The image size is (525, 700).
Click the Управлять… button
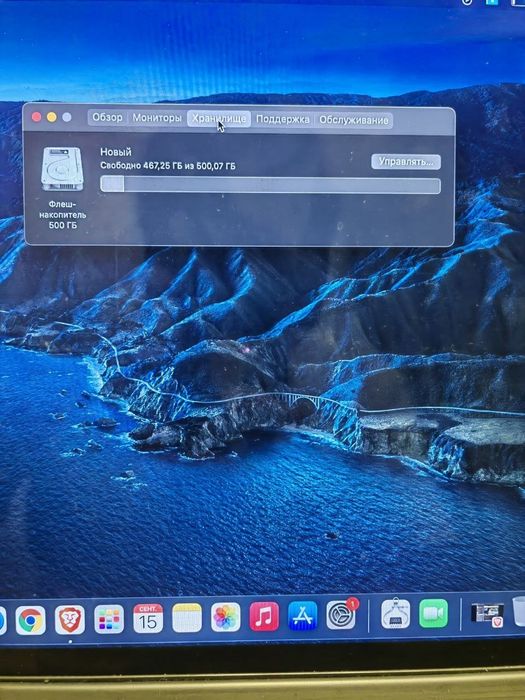(406, 162)
